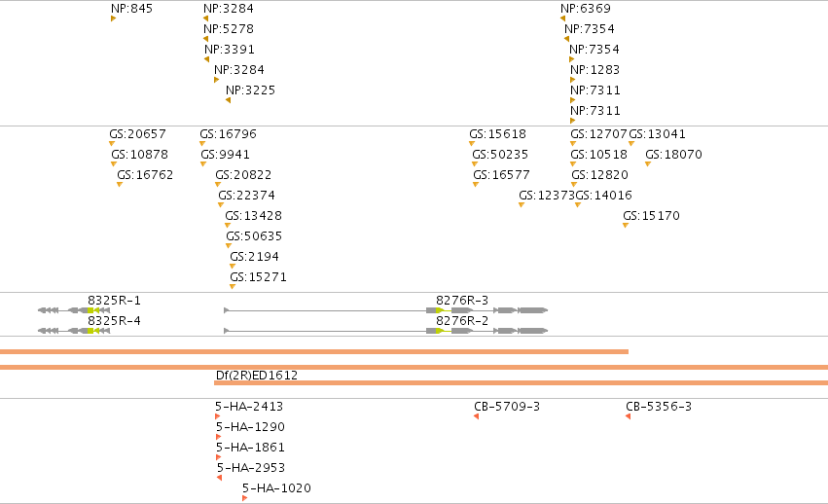Click the CB-5356-3 red arrow
This screenshot has width=828, height=504.
(628, 416)
